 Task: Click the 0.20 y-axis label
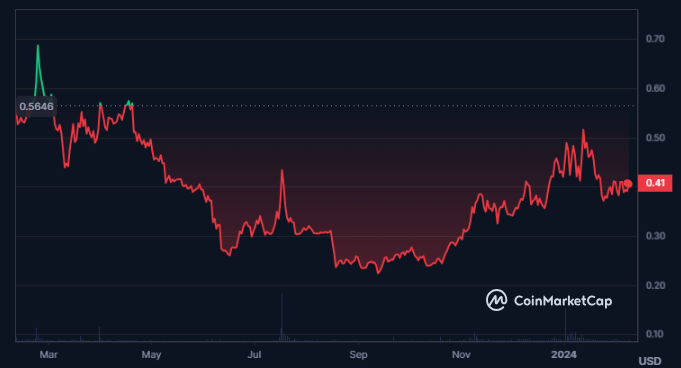click(655, 285)
